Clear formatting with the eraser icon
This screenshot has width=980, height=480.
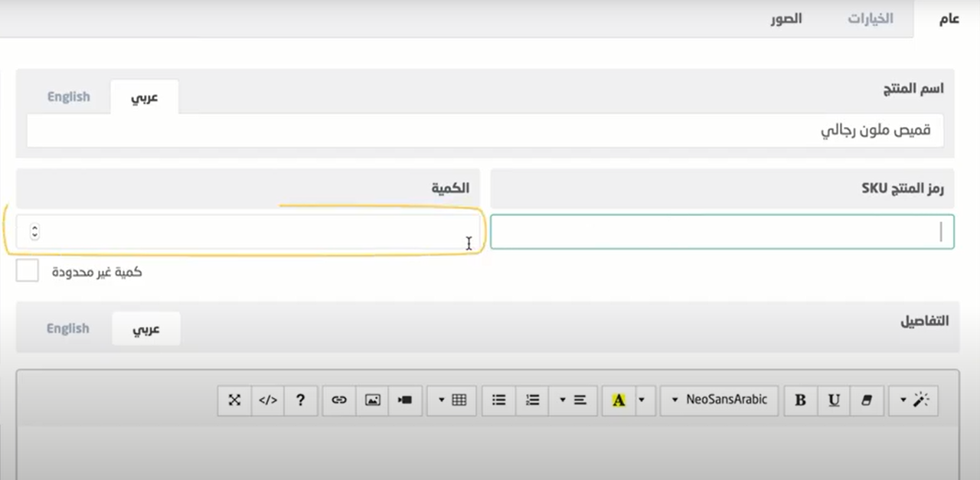click(x=867, y=400)
